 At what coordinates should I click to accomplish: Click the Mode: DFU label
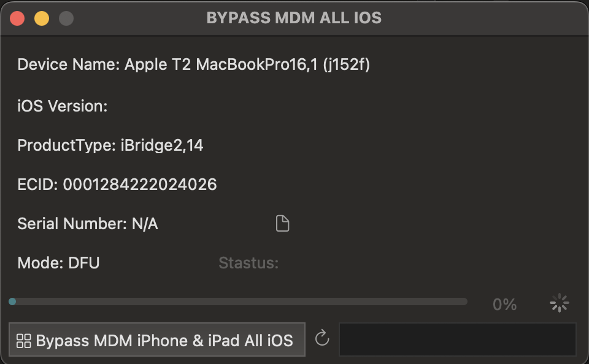point(59,263)
